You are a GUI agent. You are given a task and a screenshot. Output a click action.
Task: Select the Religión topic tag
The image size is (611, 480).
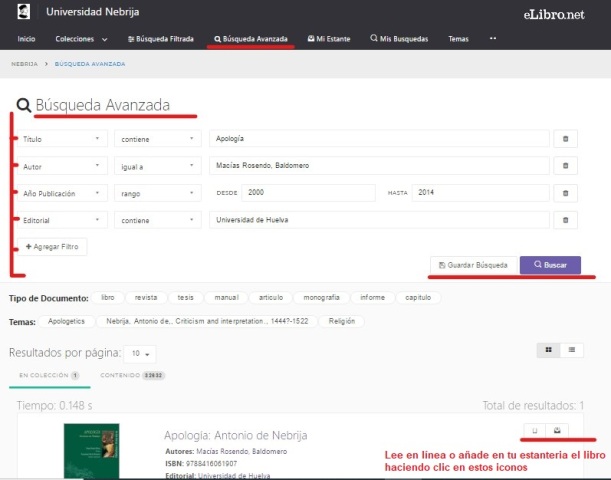(342, 321)
